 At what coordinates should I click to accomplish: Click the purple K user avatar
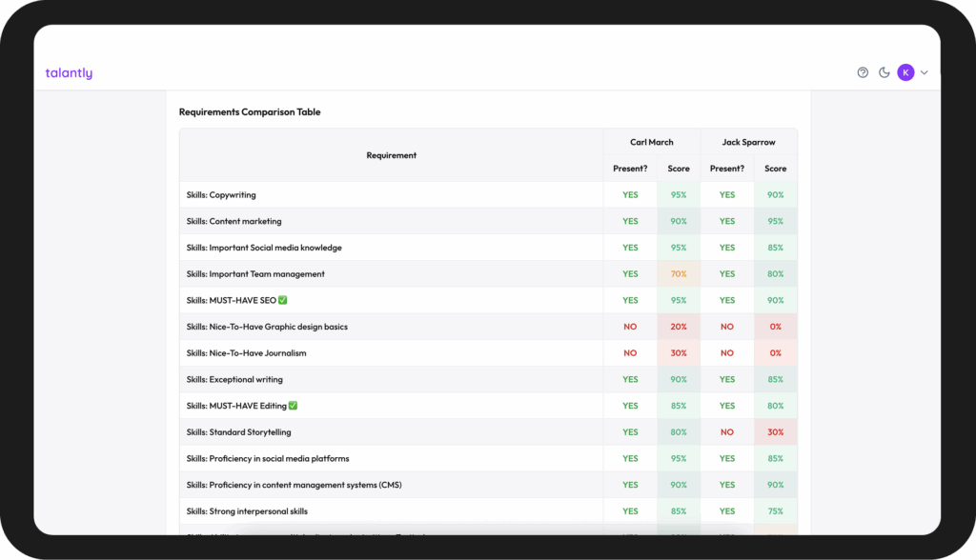(x=905, y=72)
